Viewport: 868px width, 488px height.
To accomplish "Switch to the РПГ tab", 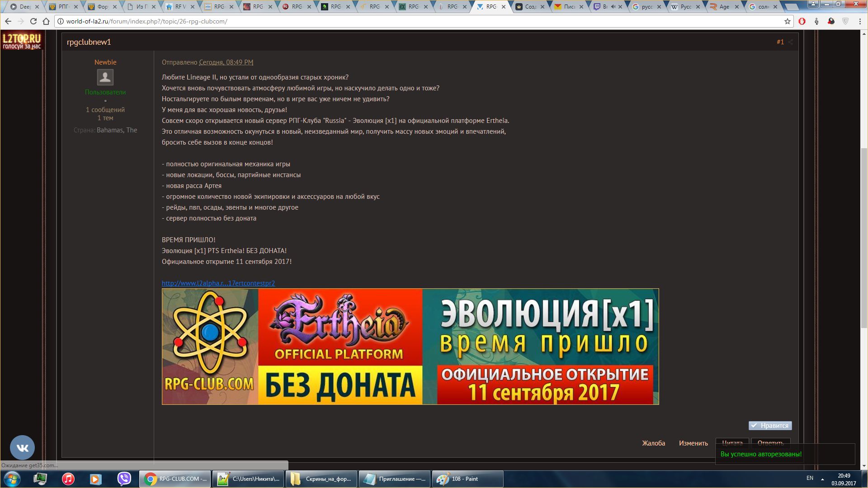I will [64, 7].
